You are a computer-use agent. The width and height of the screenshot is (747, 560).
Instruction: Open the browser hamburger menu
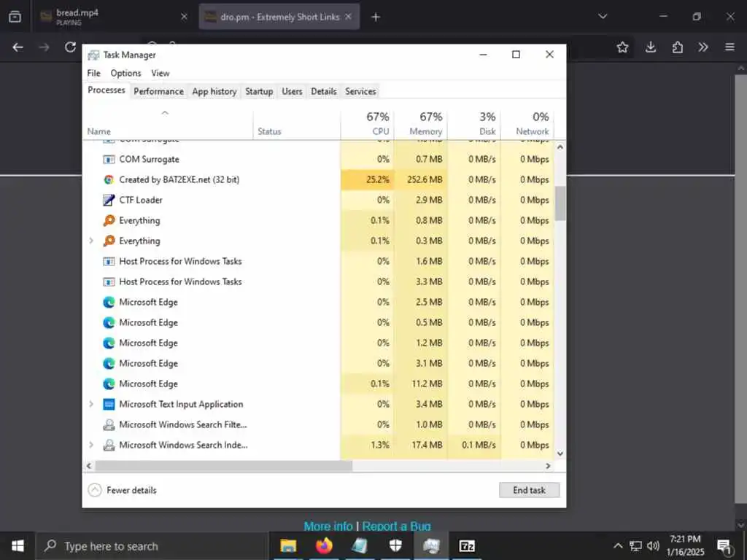tap(729, 47)
